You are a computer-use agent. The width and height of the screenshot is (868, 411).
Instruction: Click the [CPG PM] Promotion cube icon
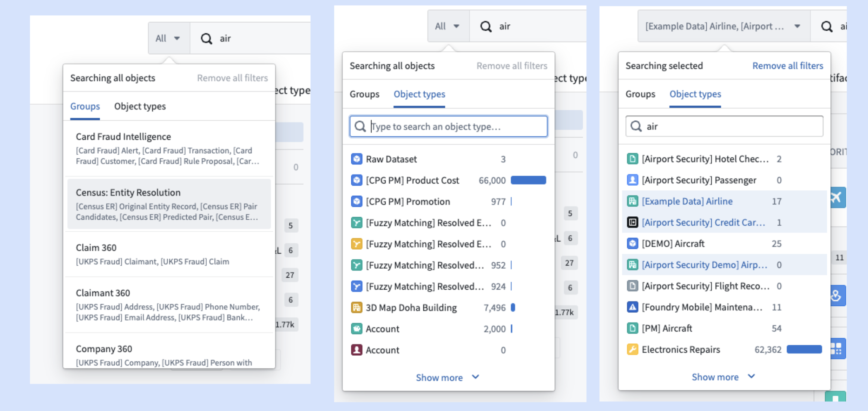357,202
